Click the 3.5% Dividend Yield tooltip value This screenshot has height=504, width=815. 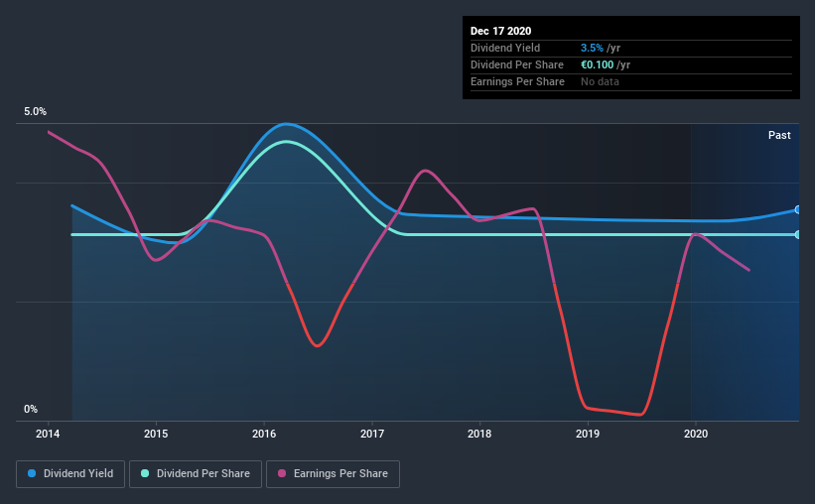click(x=592, y=48)
